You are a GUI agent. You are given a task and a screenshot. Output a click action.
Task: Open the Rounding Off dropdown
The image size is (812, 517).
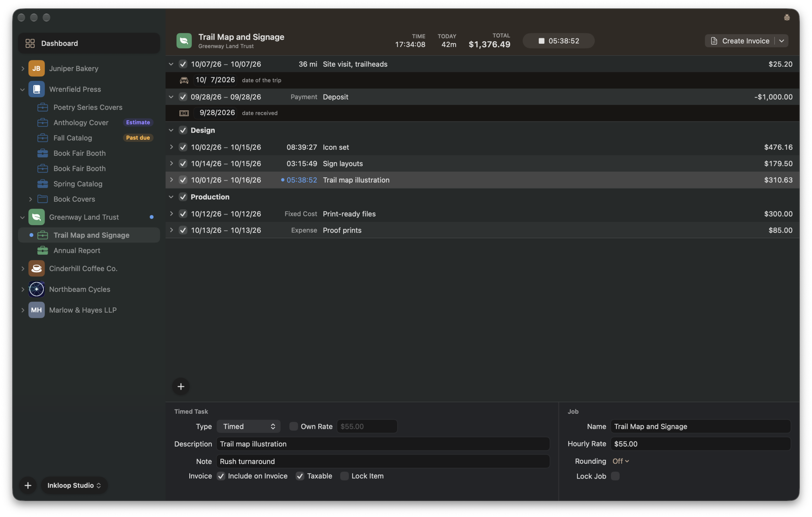pyautogui.click(x=620, y=461)
